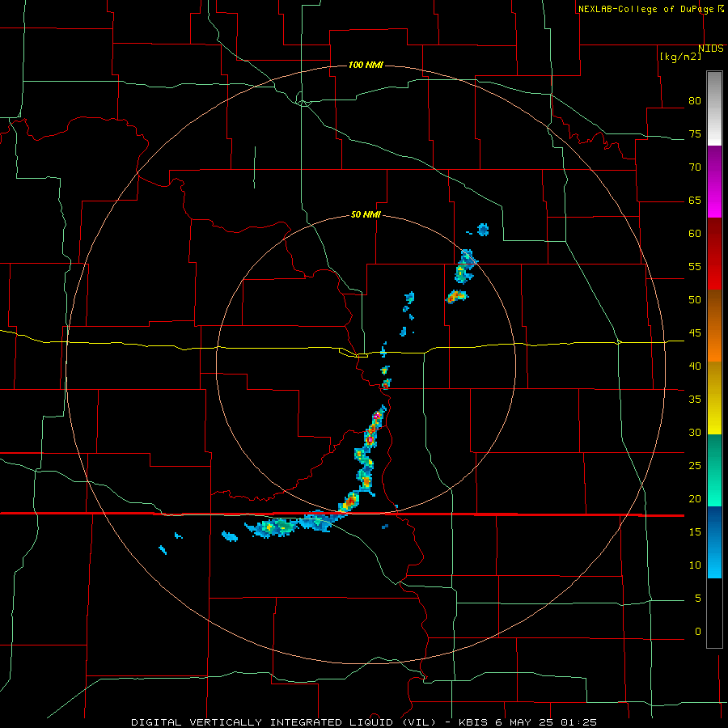Pick the yellow segment of color scale
728x728 pixels.
[x=714, y=398]
